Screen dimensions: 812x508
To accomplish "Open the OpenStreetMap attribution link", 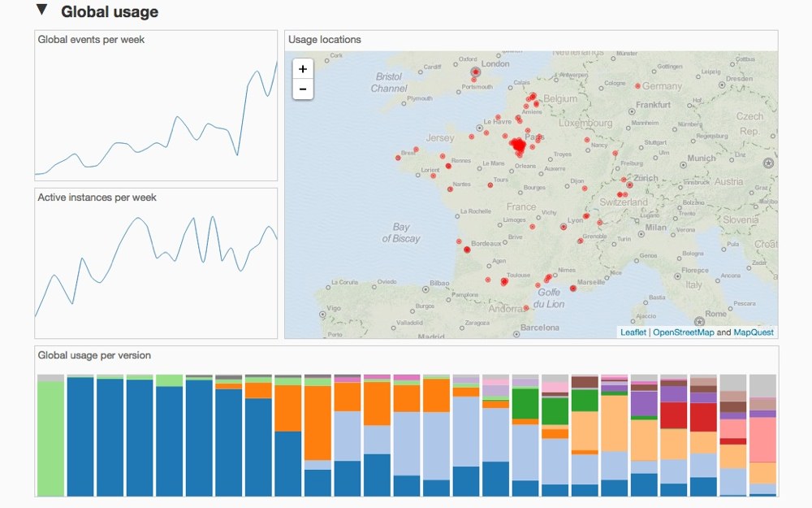I will click(x=683, y=332).
